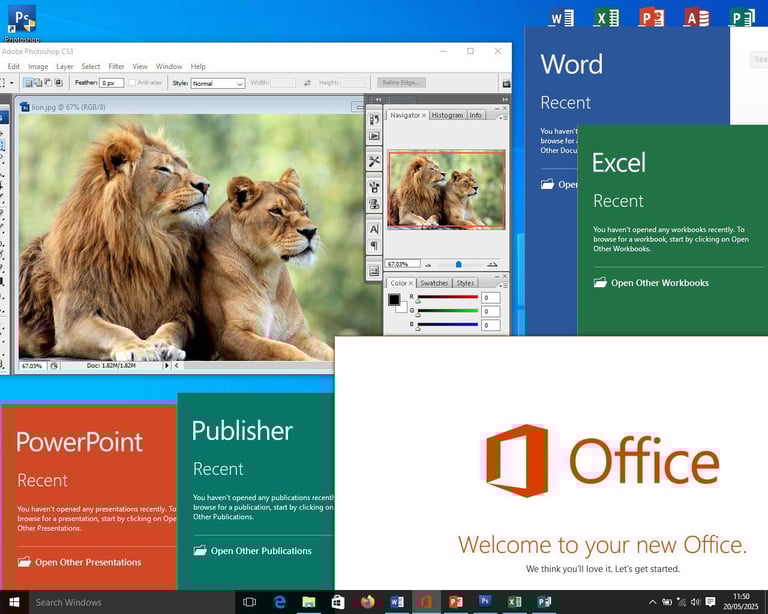Select Subtract from Selection mode icon
This screenshot has height=614, width=768.
click(x=48, y=83)
